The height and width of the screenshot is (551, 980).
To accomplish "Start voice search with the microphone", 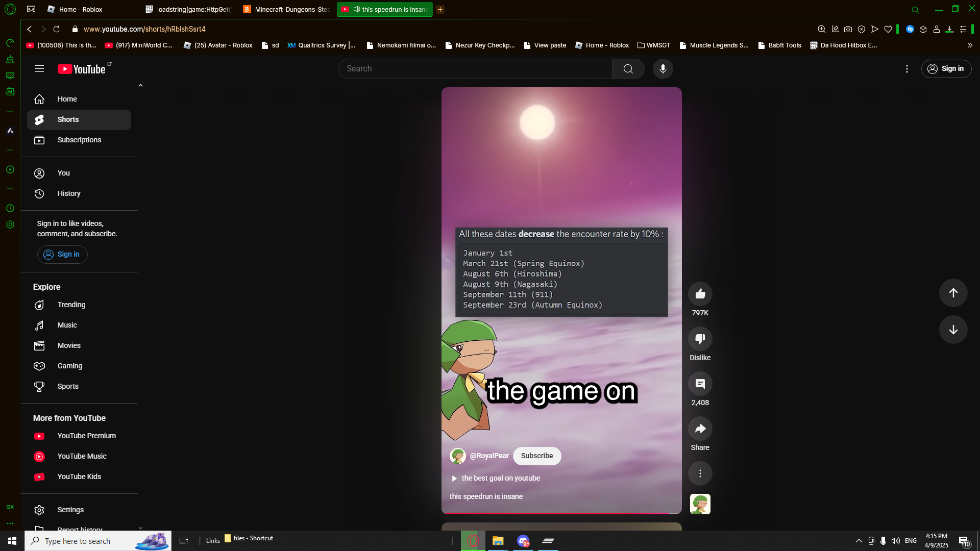I will (663, 69).
